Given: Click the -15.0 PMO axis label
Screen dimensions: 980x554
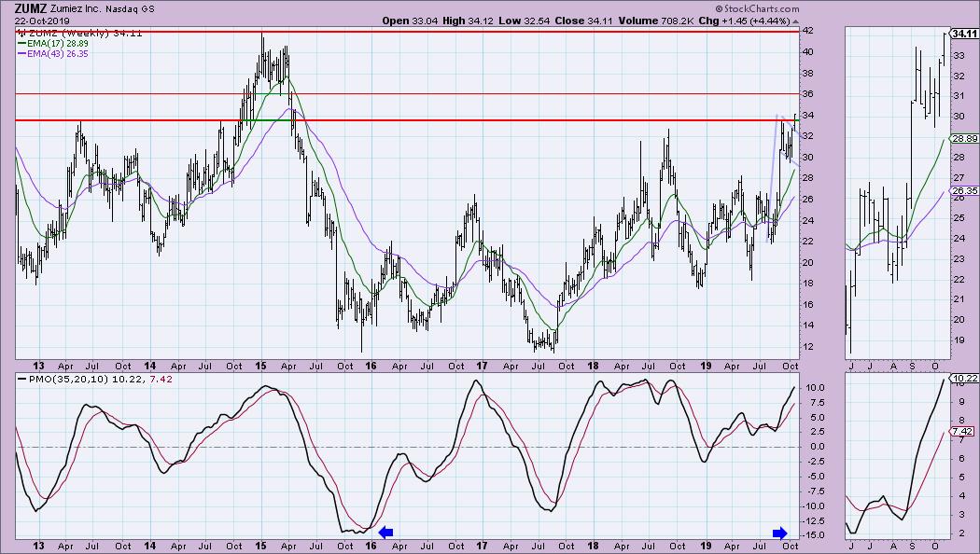Looking at the screenshot, I should point(813,536).
